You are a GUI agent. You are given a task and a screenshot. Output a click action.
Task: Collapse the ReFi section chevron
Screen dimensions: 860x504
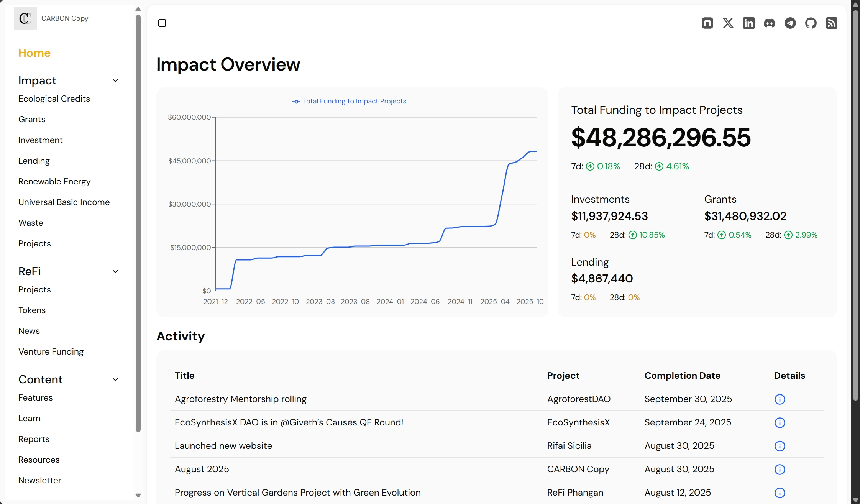click(x=115, y=271)
